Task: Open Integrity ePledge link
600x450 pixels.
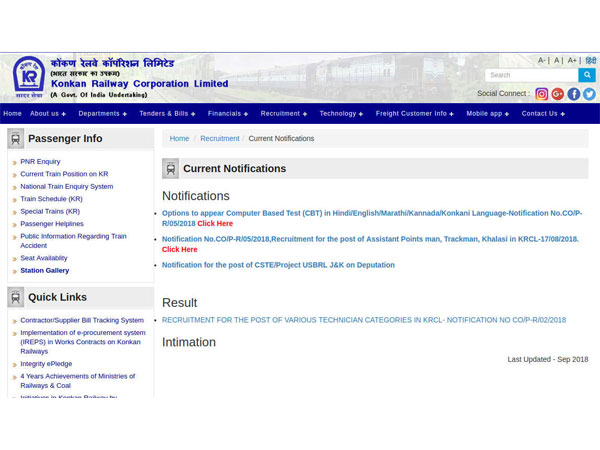Action: point(46,364)
